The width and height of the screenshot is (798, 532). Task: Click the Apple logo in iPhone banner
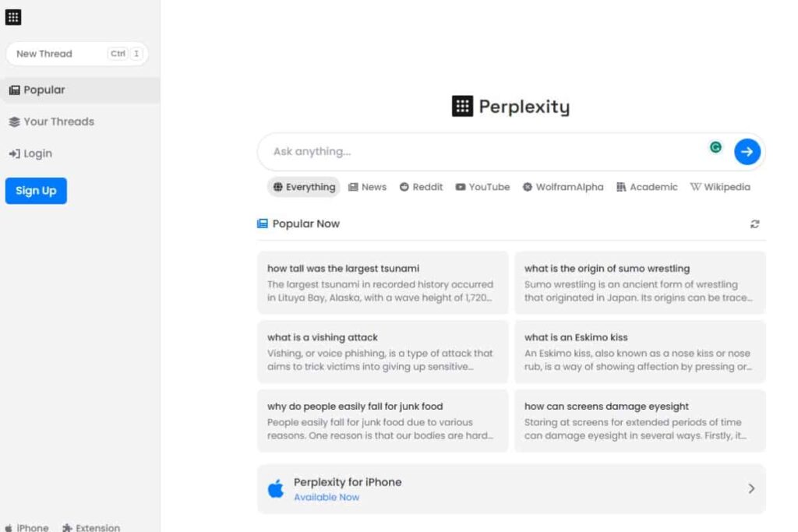pyautogui.click(x=276, y=488)
